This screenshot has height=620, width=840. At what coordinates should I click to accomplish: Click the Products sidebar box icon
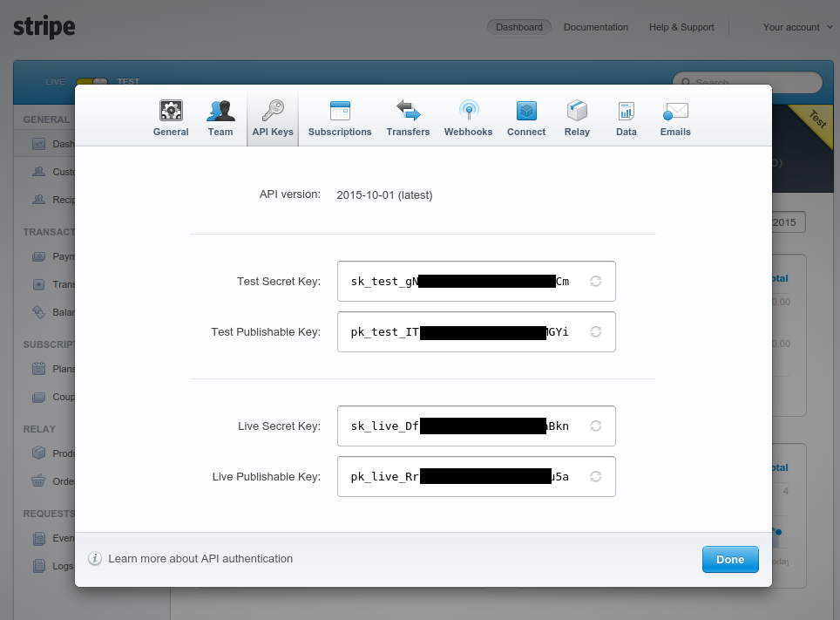[x=38, y=453]
